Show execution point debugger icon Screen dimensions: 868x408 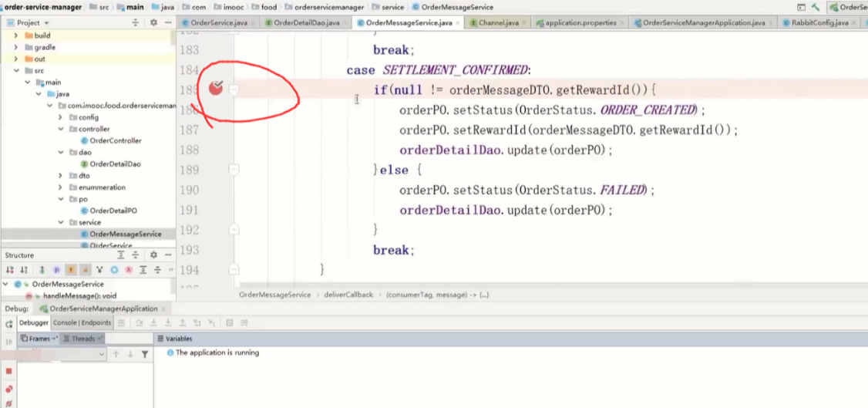[121, 322]
